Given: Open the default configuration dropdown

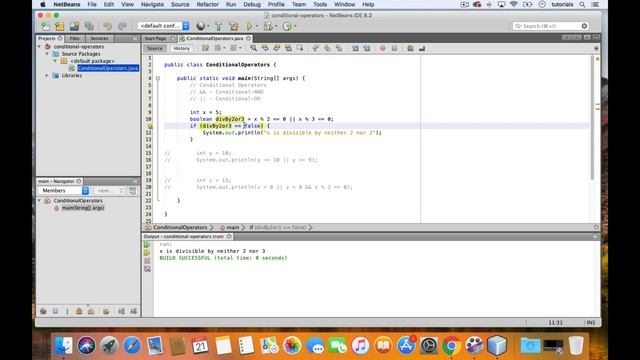Looking at the screenshot, I should coord(163,26).
